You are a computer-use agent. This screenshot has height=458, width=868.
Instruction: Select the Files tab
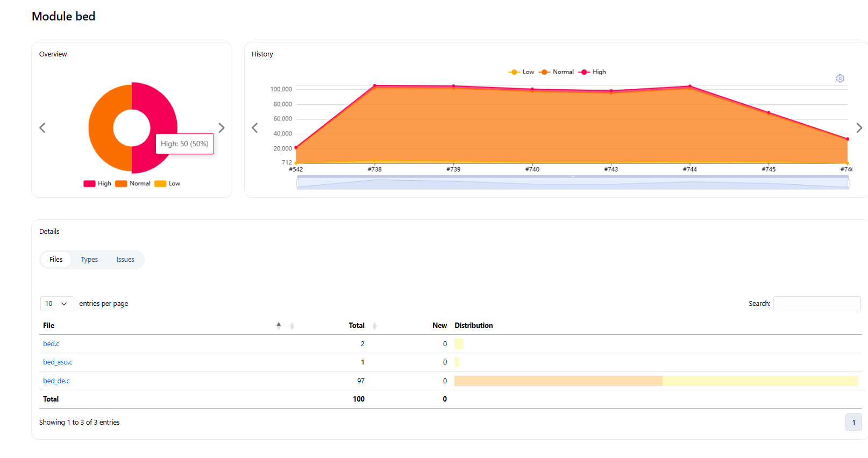(56, 260)
